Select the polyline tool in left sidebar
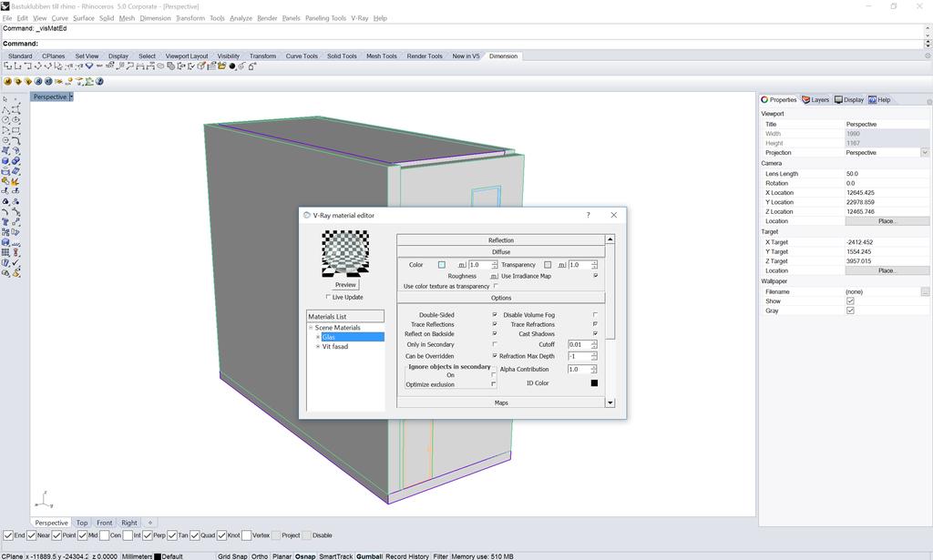The image size is (933, 560). coord(5,110)
